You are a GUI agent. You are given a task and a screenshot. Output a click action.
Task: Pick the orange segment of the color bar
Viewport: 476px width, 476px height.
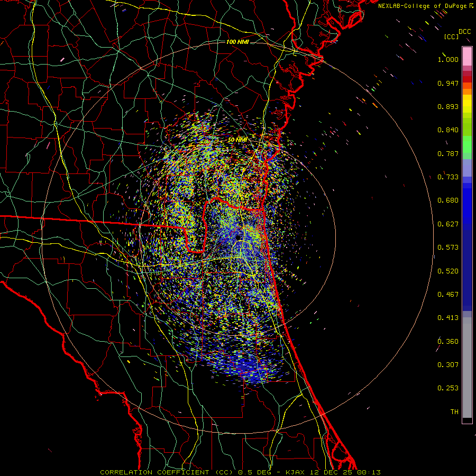pyautogui.click(x=467, y=91)
